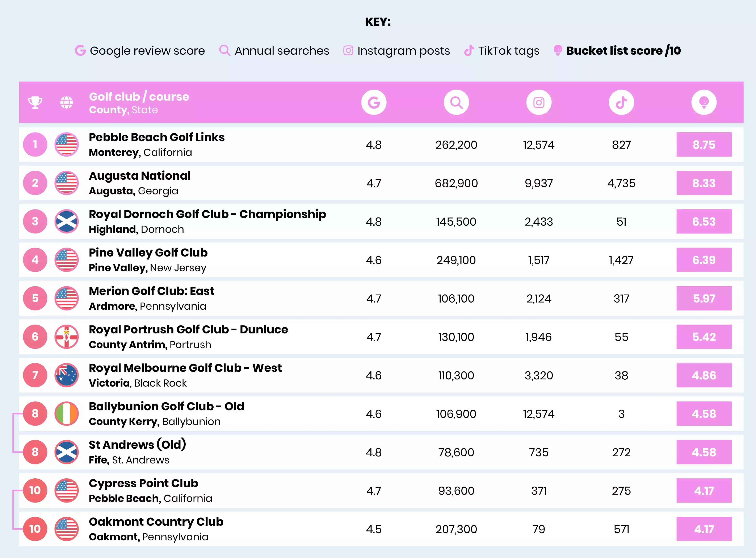Click the KEY: heading
756x558 pixels.
tap(378, 22)
